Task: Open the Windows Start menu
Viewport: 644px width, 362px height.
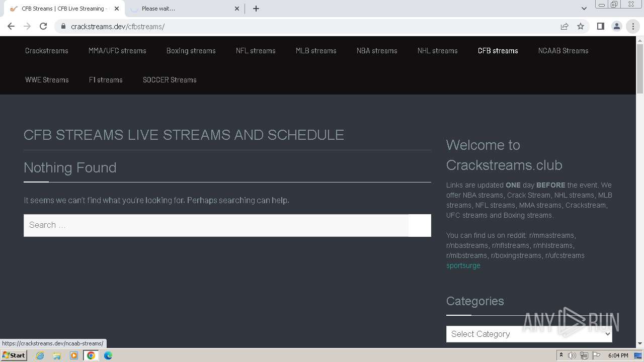Action: 14,355
